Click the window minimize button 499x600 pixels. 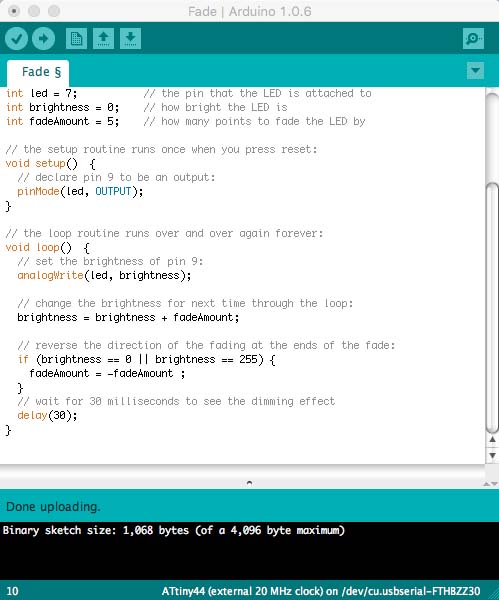click(34, 11)
